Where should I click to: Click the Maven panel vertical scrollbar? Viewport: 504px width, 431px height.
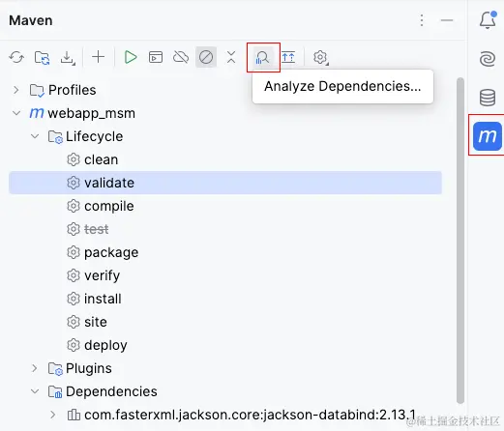[460, 241]
